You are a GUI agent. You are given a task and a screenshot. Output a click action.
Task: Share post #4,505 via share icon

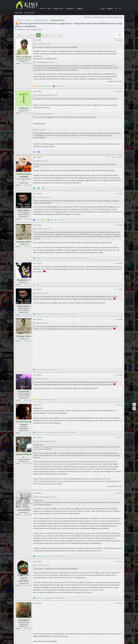click(115, 225)
